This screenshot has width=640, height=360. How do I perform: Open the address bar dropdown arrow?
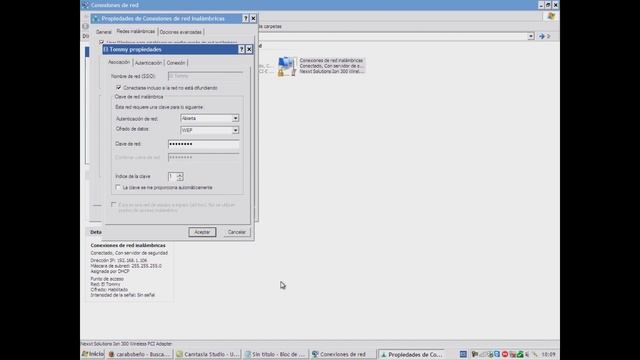[x=531, y=36]
